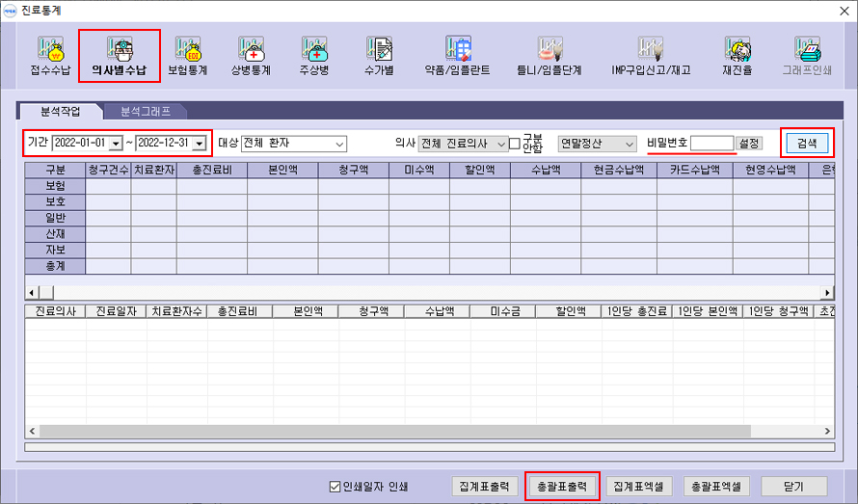The height and width of the screenshot is (504, 858).
Task: Select the 분석작업 tab
Action: pyautogui.click(x=61, y=111)
